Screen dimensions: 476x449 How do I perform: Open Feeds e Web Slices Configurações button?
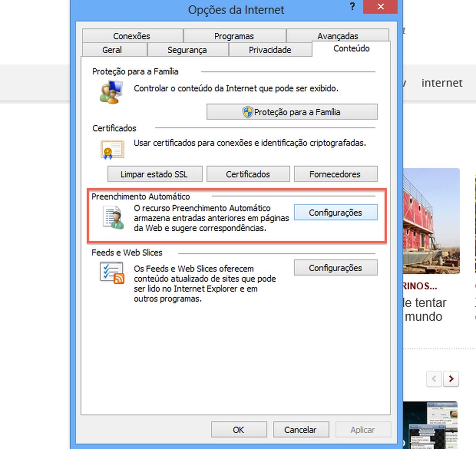click(335, 268)
